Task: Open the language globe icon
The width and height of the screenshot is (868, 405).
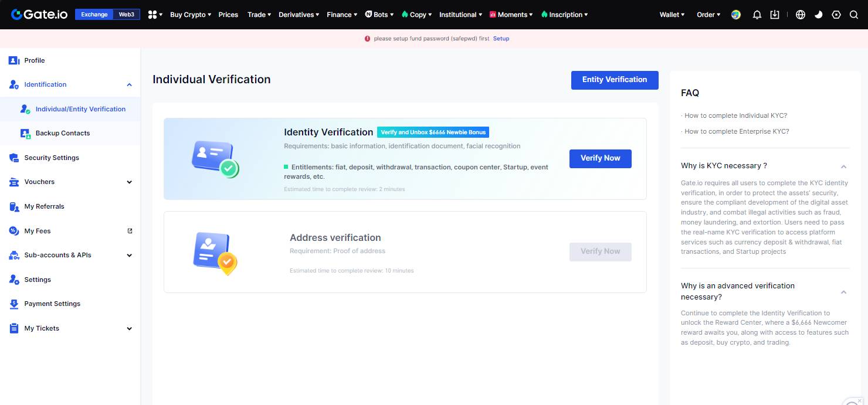Action: (801, 15)
